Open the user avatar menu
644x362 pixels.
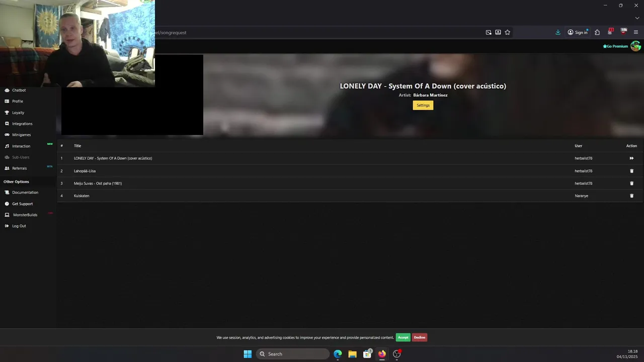635,46
